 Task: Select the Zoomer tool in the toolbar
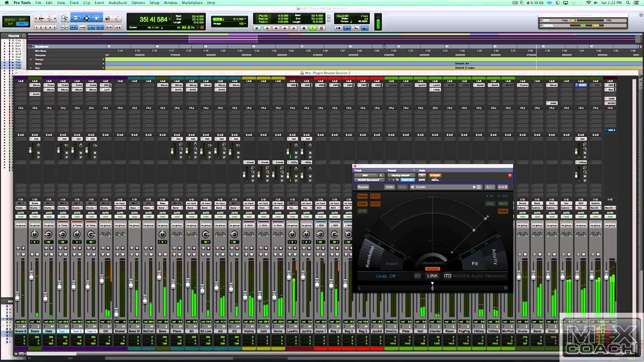tap(65, 18)
